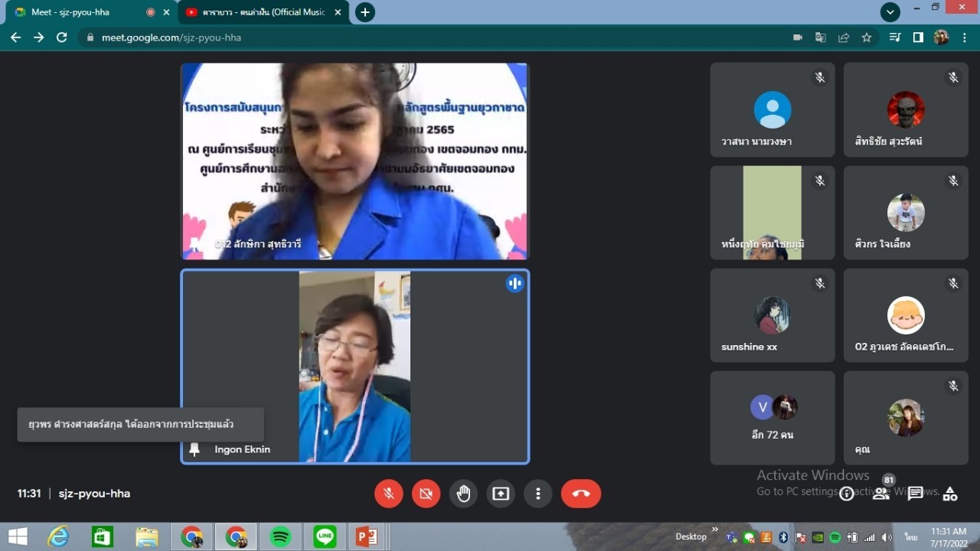The width and height of the screenshot is (980, 551).
Task: Open a new browser tab
Action: (365, 12)
